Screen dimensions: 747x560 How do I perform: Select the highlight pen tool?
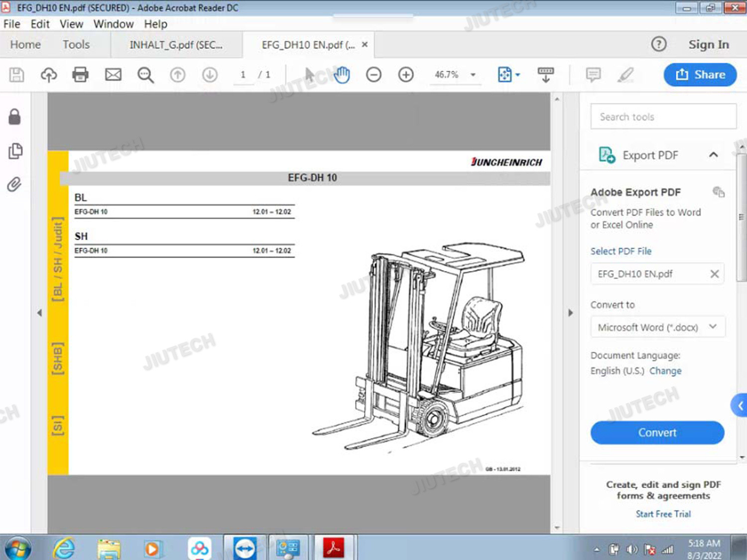(x=625, y=75)
